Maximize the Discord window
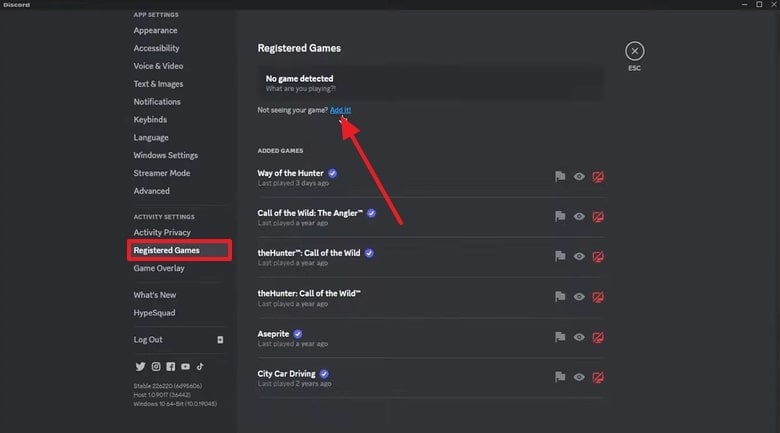780x433 pixels. (x=759, y=4)
